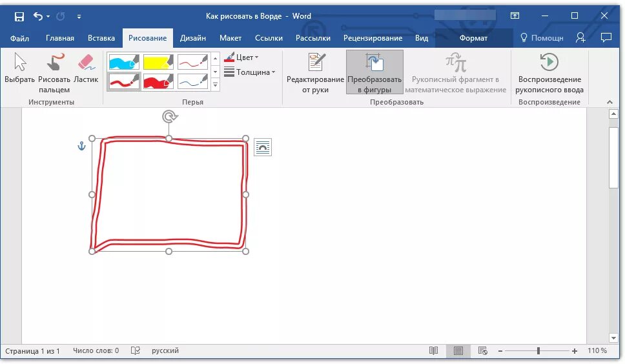The height and width of the screenshot is (364, 625).
Task: Zoom in with the plus button
Action: pyautogui.click(x=575, y=351)
